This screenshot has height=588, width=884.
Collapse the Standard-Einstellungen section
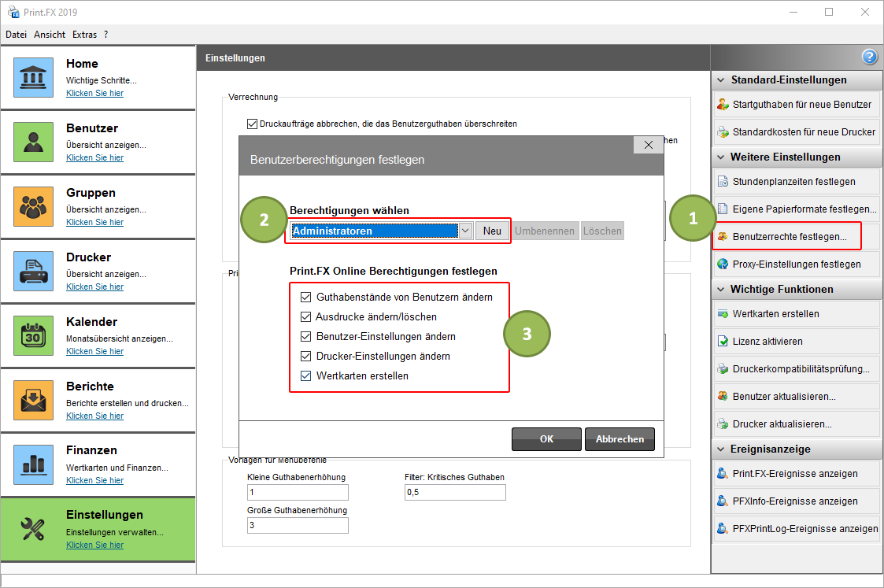point(720,80)
